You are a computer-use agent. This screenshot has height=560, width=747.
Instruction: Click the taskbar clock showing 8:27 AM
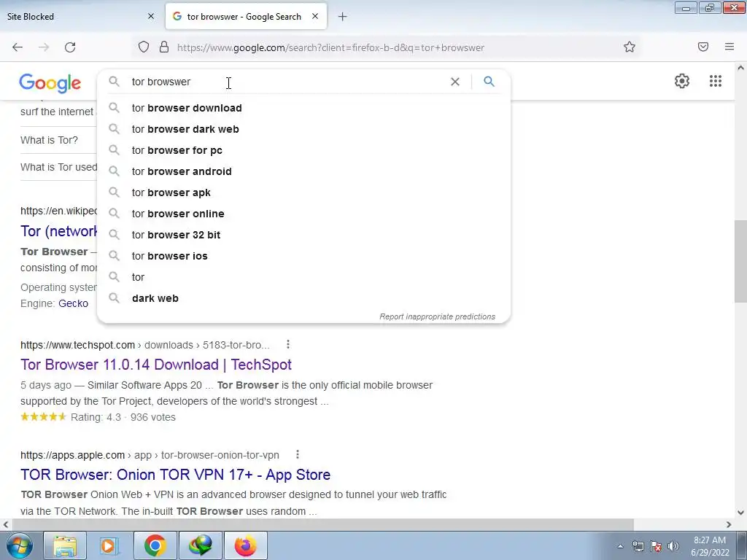[x=710, y=546]
